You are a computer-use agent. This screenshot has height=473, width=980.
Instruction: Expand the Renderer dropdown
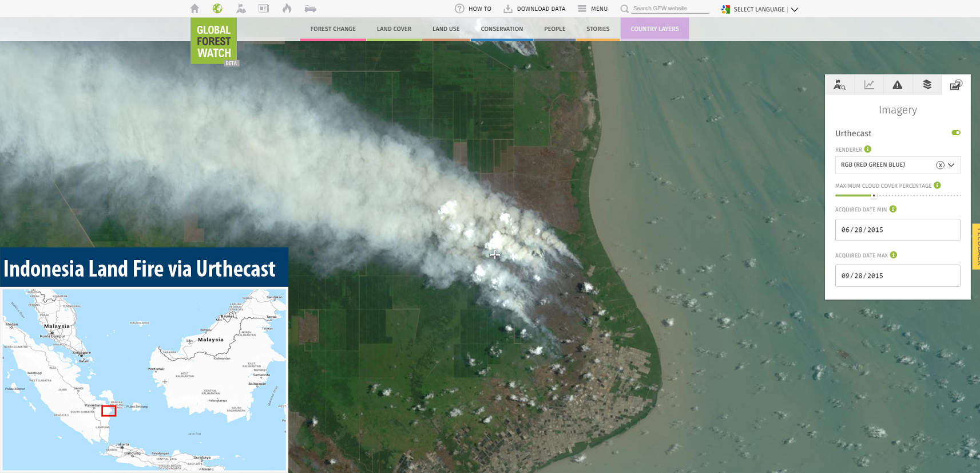click(x=951, y=165)
